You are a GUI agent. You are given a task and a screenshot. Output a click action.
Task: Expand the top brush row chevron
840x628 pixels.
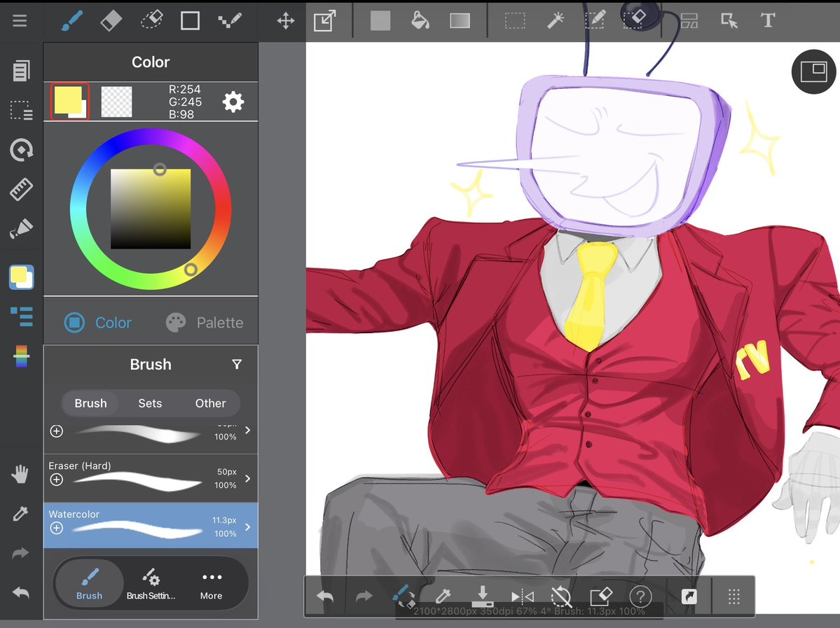247,430
